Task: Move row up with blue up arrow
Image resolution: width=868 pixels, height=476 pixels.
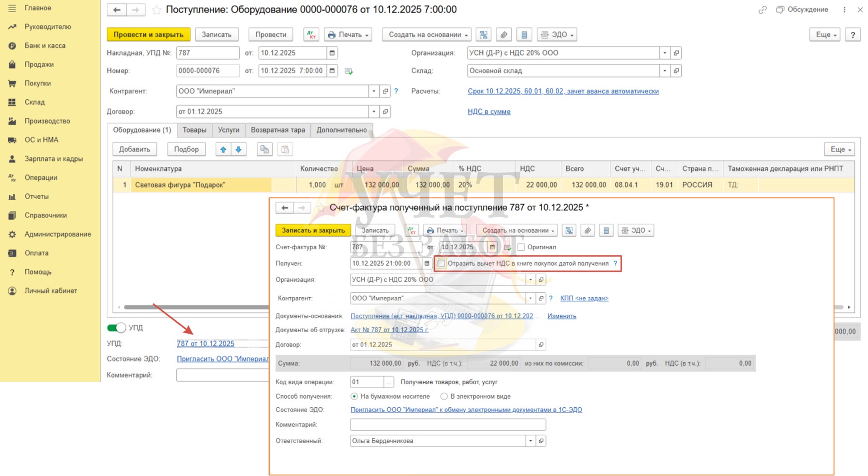Action: 223,149
